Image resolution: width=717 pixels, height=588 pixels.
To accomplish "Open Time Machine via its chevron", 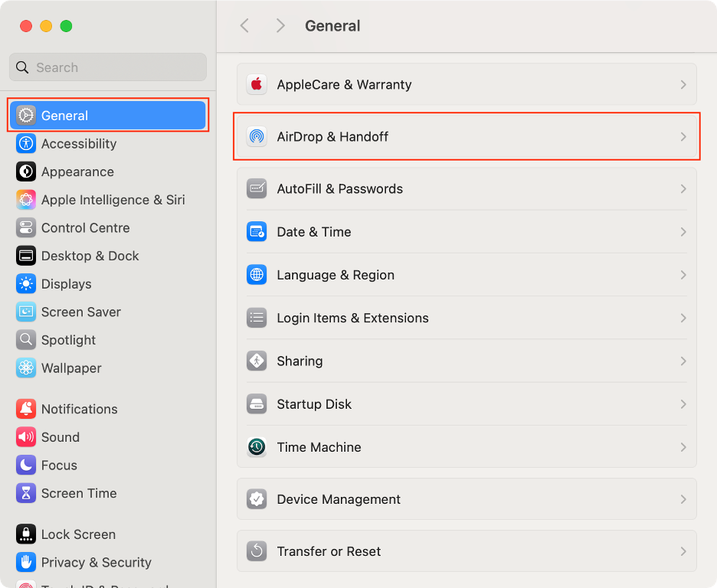I will tap(683, 447).
